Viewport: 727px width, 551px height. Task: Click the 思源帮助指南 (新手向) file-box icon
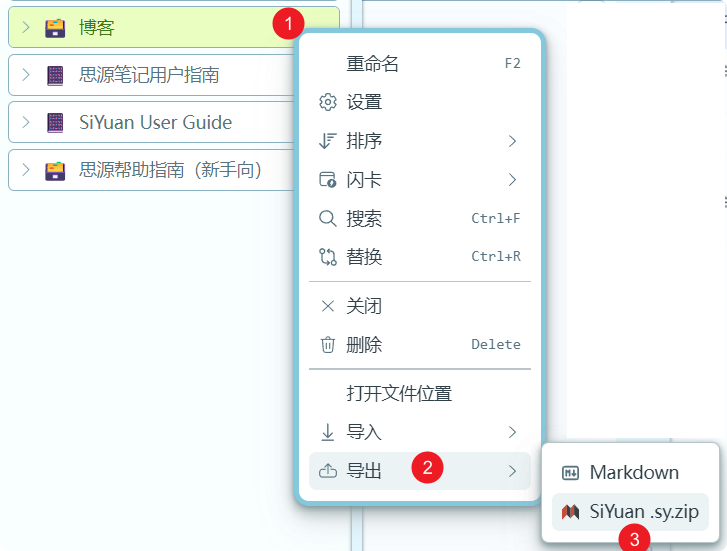(x=55, y=170)
